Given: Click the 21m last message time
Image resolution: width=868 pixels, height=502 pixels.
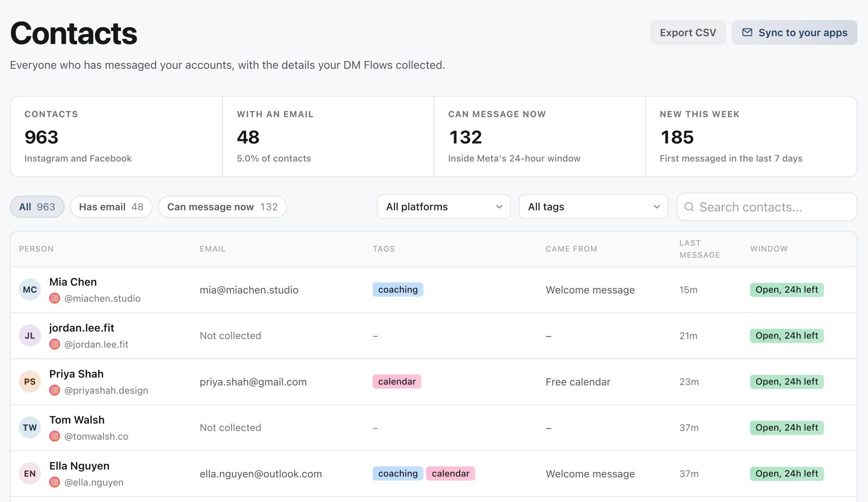Looking at the screenshot, I should pos(688,336).
